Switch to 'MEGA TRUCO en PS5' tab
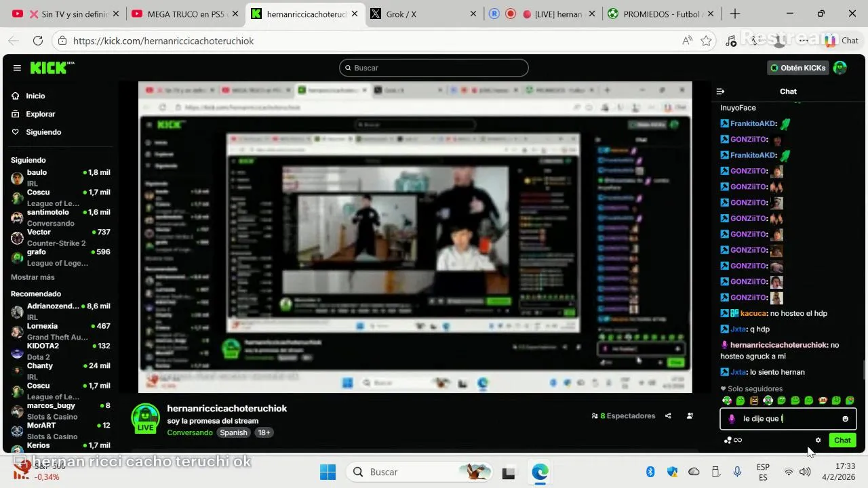The image size is (868, 488). [184, 14]
